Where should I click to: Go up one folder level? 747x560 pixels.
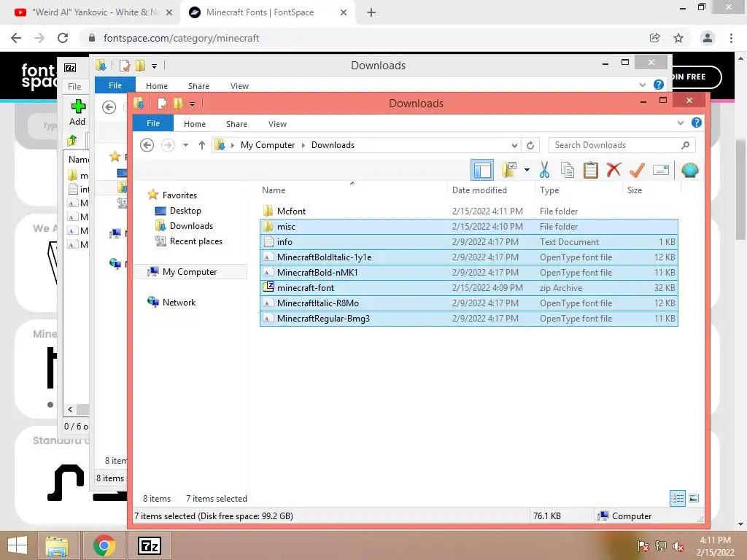coord(202,145)
